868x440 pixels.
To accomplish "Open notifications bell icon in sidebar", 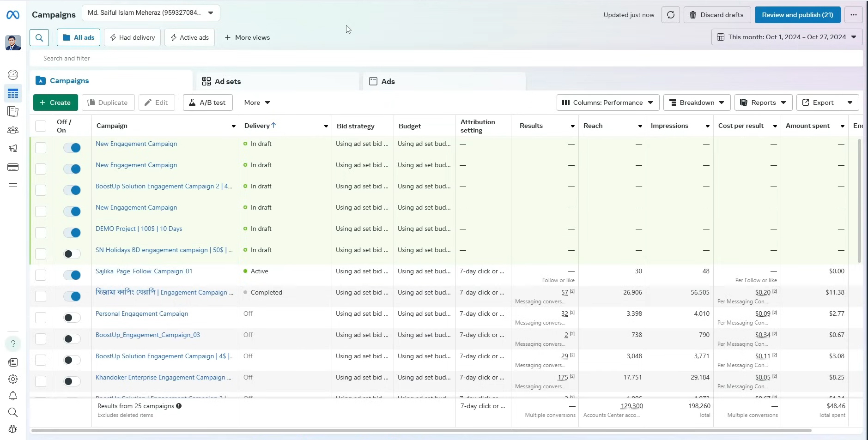I will 13,396.
